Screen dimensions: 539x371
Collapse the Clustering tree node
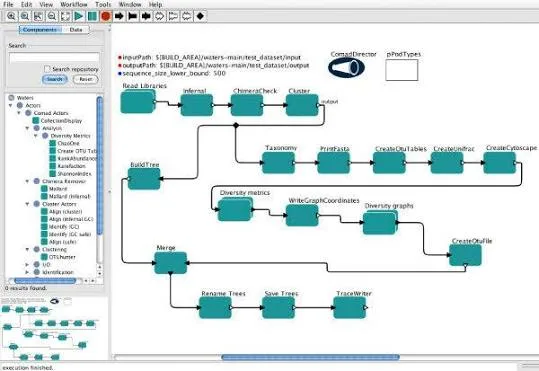pyautogui.click(x=27, y=249)
